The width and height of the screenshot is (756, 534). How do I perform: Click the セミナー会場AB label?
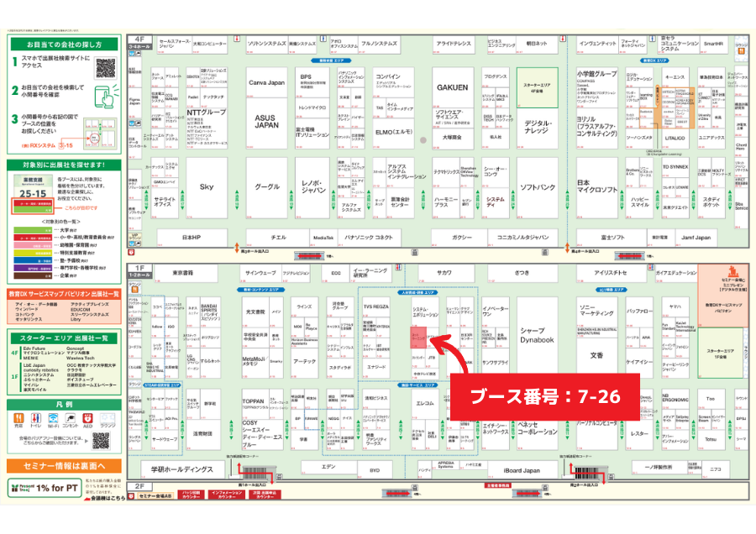[155, 496]
